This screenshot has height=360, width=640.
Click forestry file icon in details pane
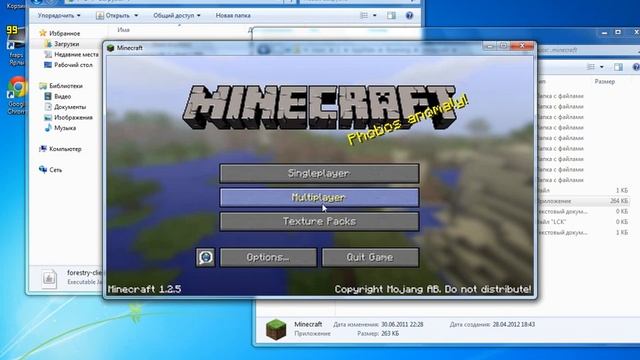(49, 279)
